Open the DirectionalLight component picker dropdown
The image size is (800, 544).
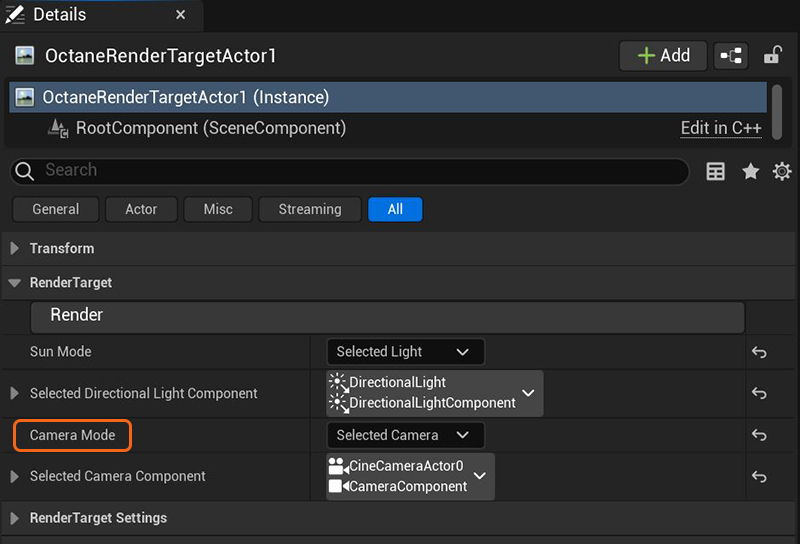[x=434, y=393]
